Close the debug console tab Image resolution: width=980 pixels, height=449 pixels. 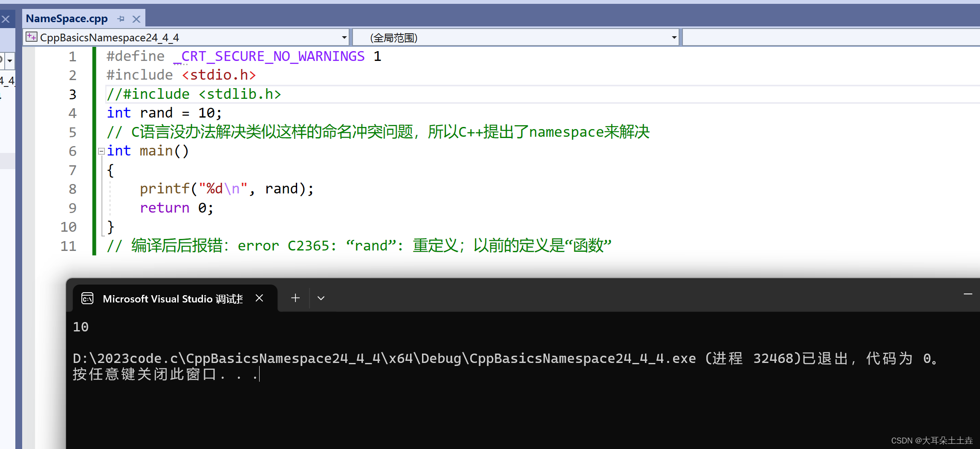tap(259, 298)
